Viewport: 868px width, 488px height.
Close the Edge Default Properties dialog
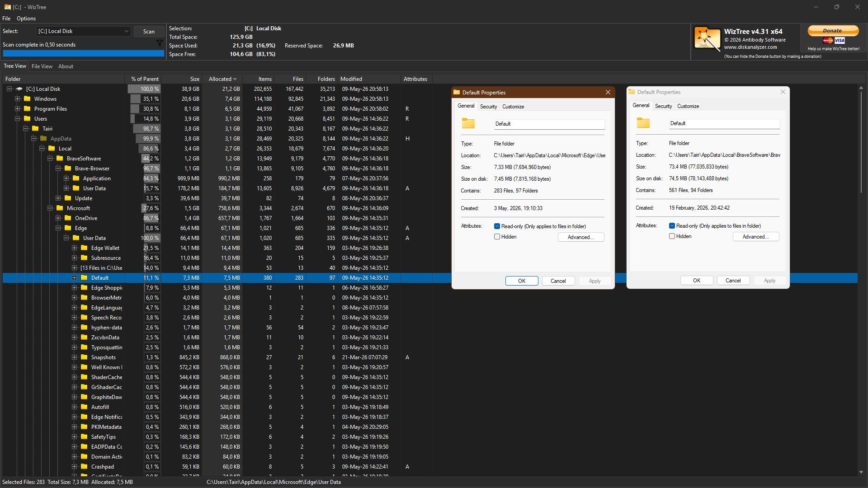608,92
